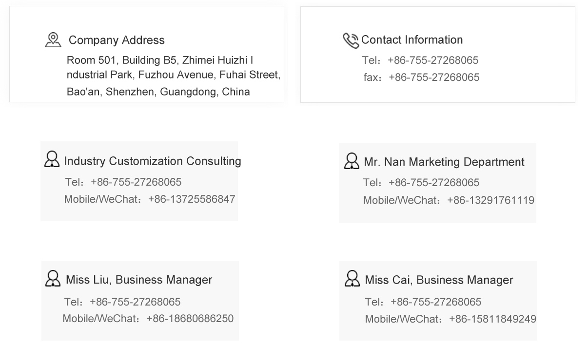Click the Miss Cai, Business Manager title
This screenshot has width=588, height=364.
[439, 280]
